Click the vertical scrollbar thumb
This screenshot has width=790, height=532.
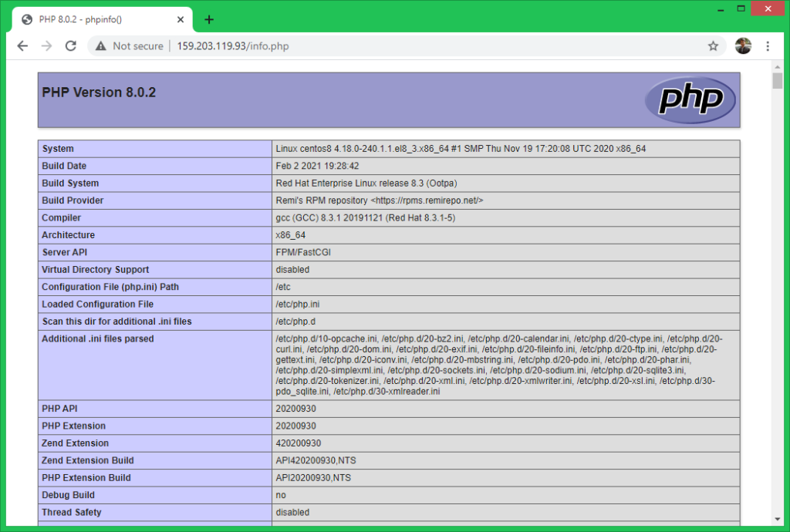(x=777, y=81)
